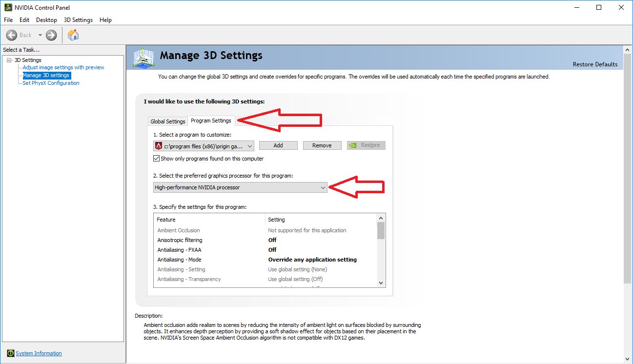Open the preferred graphics processor dropdown
This screenshot has width=633, height=364.
click(240, 187)
